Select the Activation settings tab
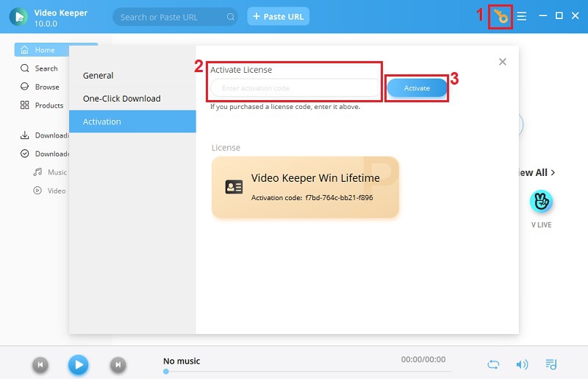Viewport: 588px width, 379px height. [132, 121]
